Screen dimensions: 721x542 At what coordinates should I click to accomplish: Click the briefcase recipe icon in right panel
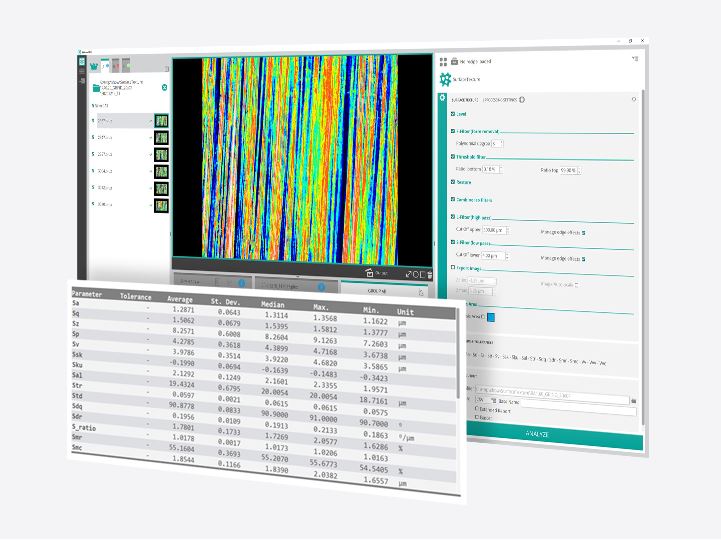click(x=454, y=61)
